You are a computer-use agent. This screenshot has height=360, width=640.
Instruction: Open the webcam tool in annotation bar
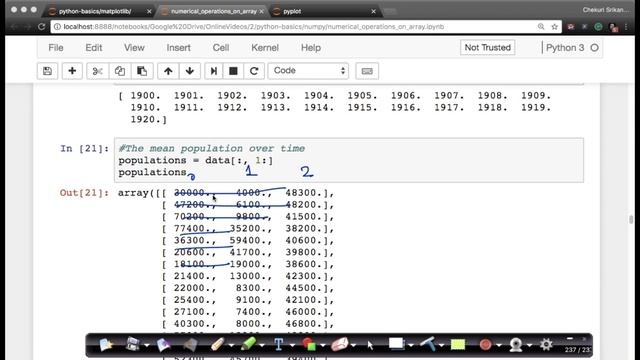click(x=516, y=345)
